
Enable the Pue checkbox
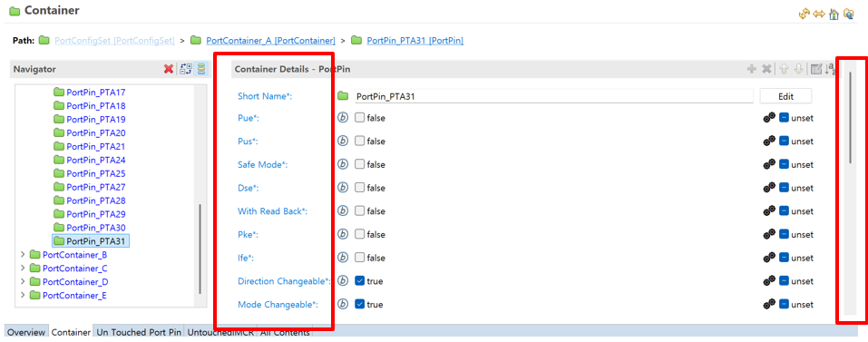tap(360, 117)
